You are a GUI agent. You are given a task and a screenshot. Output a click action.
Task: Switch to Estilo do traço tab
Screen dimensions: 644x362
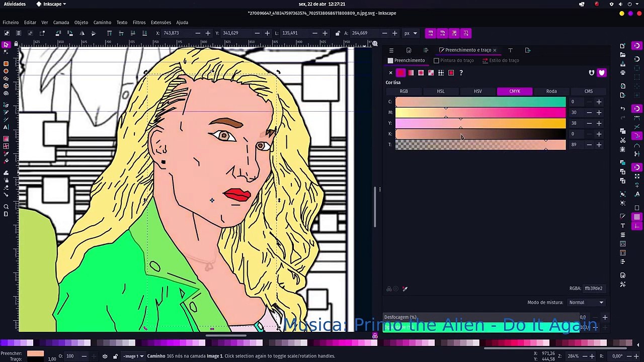pyautogui.click(x=501, y=60)
